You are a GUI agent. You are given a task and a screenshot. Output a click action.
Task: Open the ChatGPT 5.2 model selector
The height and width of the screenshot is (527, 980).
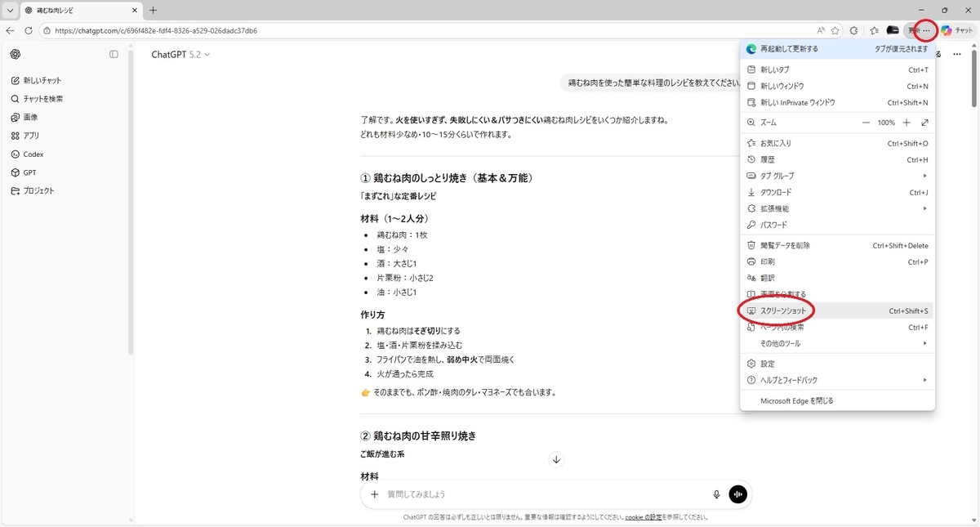pos(180,54)
